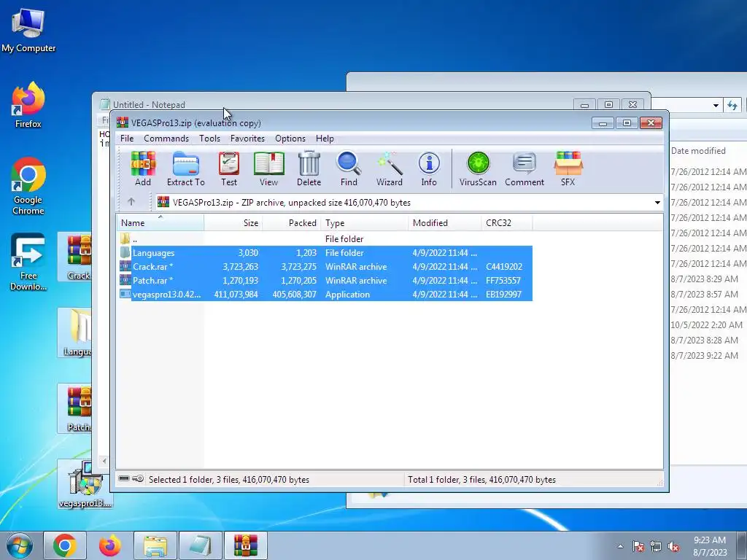Viewport: 747px width, 560px height.
Task: Click Explorer address bar dropdown arrow
Action: (716, 105)
